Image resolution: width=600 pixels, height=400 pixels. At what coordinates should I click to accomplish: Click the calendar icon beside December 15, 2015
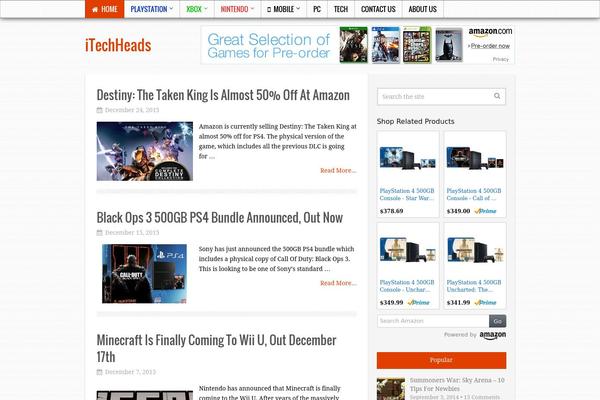tap(99, 232)
